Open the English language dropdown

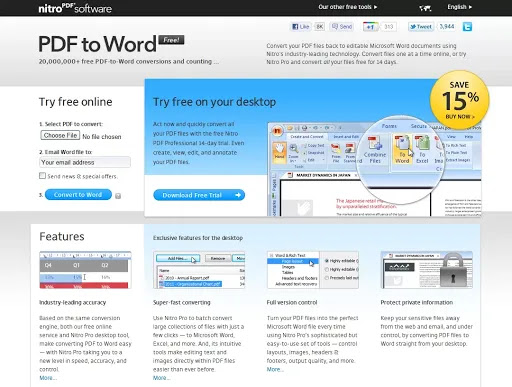(459, 7)
